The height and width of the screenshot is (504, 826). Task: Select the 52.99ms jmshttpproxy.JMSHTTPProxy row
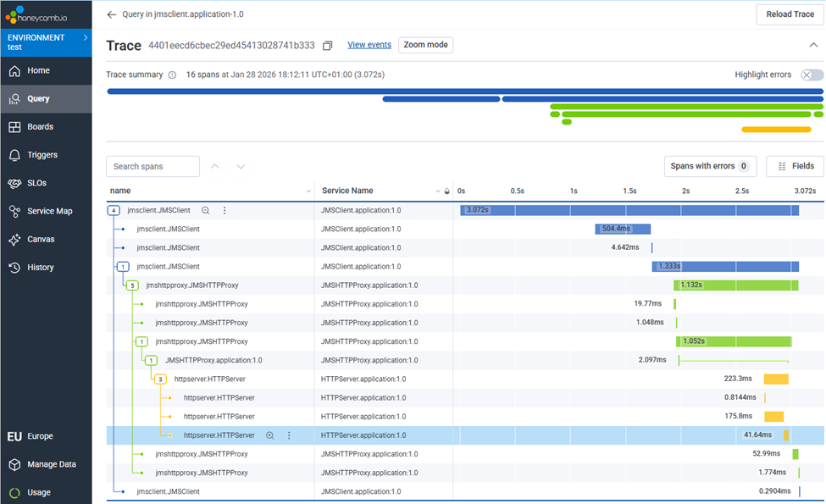tap(465, 455)
